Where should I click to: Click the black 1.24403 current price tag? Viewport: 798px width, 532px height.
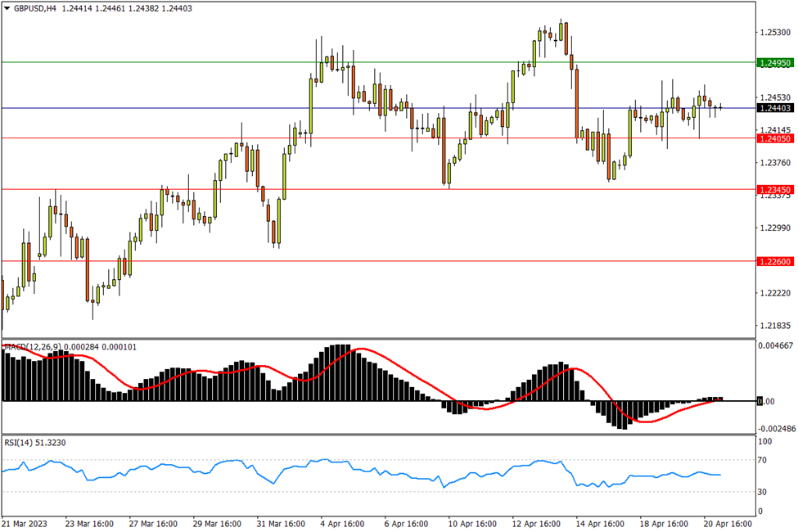774,108
